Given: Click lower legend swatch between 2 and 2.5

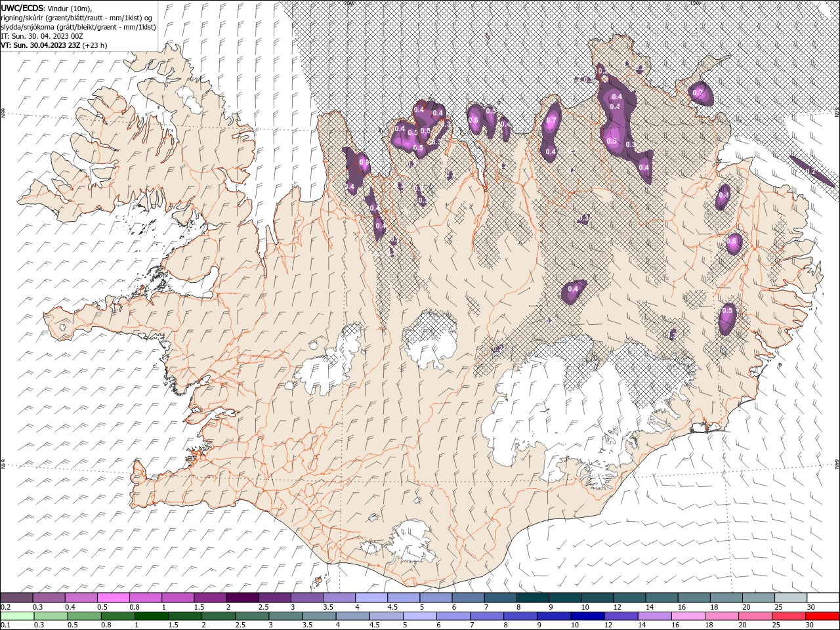Looking at the screenshot, I should click(219, 616).
